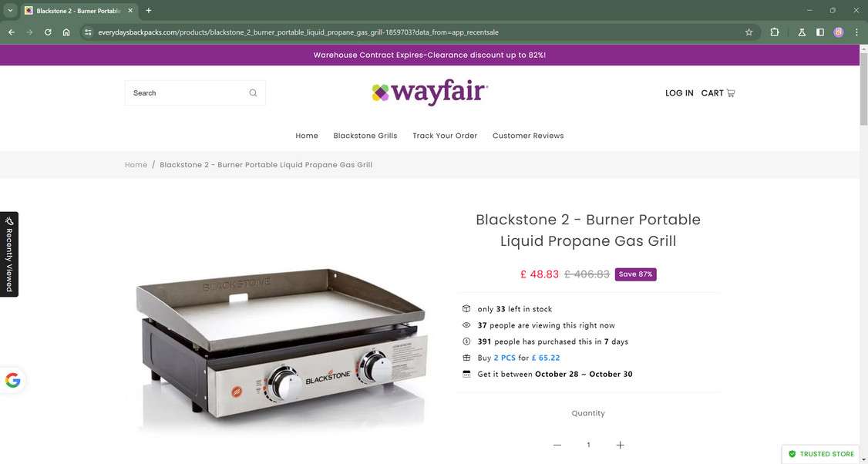Reload the current page

(x=48, y=32)
